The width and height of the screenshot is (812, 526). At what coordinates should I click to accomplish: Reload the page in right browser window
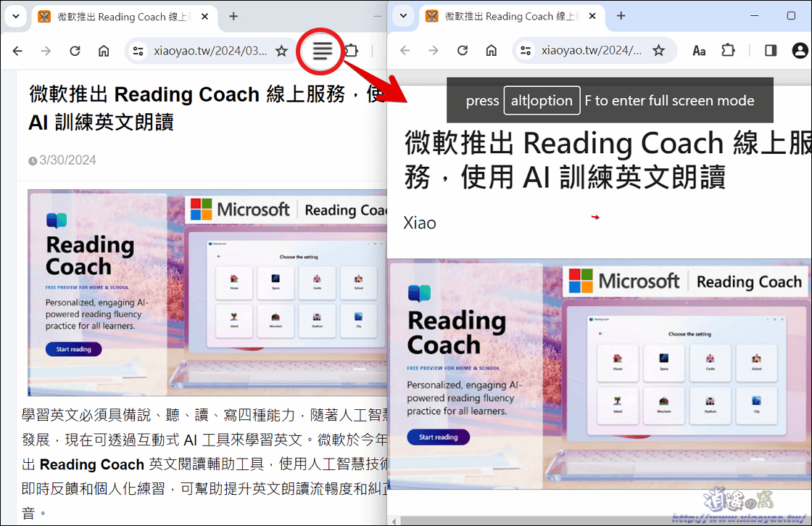(x=463, y=50)
